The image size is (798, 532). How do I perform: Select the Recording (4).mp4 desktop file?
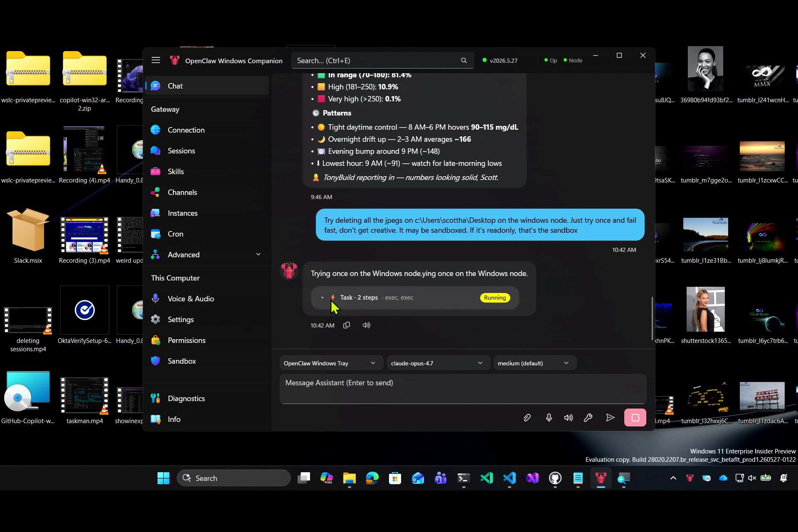[x=84, y=155]
